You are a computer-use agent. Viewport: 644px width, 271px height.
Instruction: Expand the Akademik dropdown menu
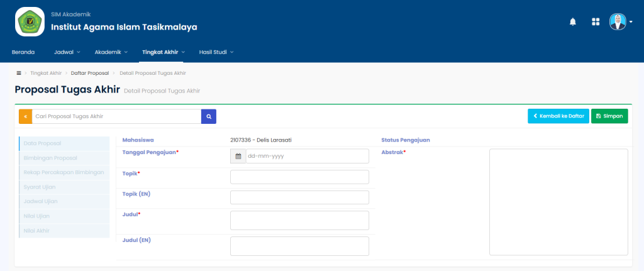coord(111,52)
